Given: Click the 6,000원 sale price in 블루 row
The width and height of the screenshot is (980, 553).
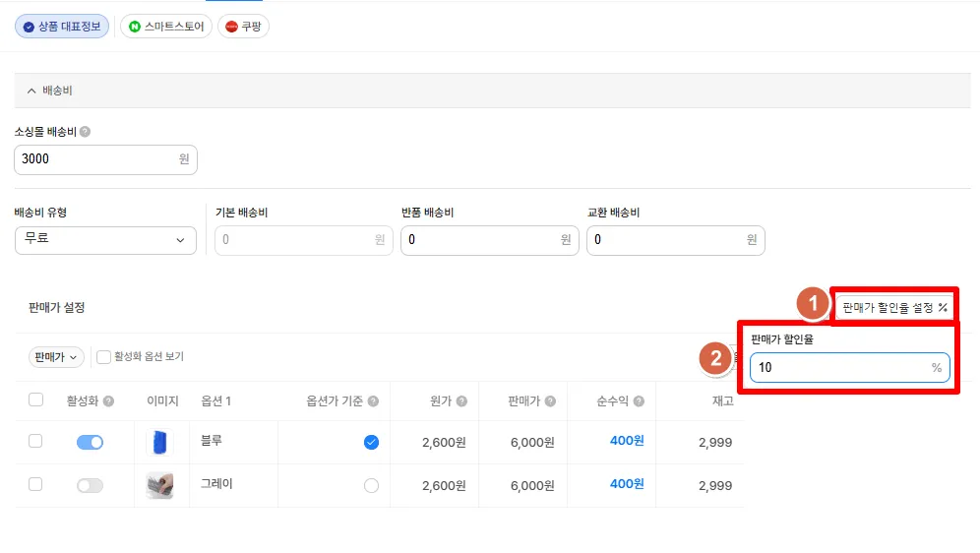Looking at the screenshot, I should 532,443.
